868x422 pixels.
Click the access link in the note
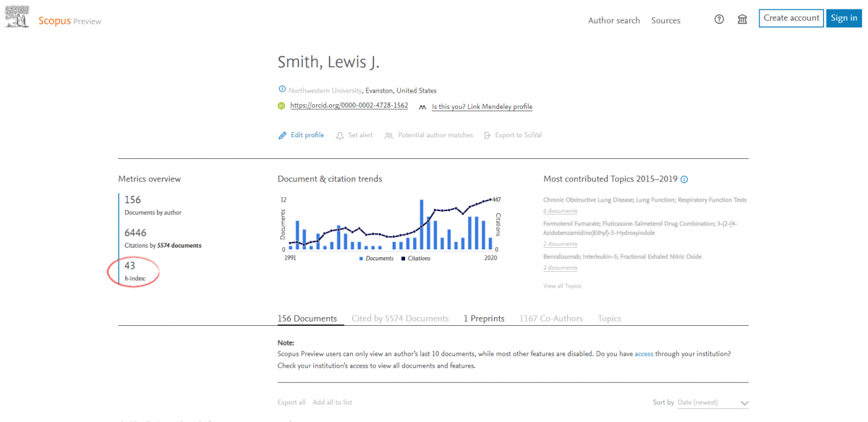644,354
